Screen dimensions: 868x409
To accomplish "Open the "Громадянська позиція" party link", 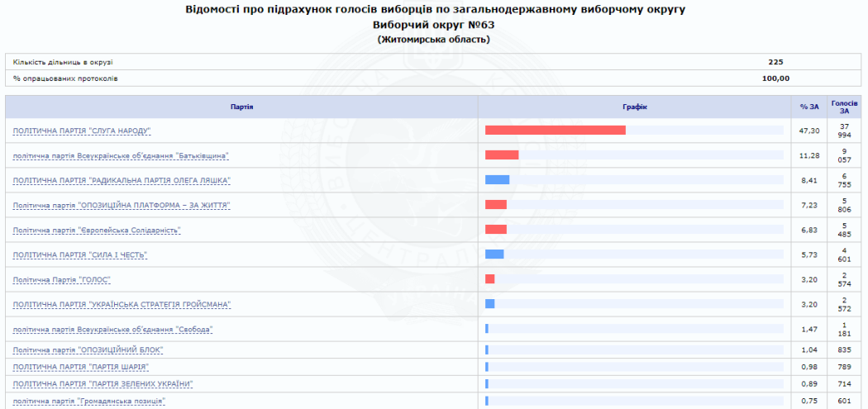I will (x=89, y=401).
